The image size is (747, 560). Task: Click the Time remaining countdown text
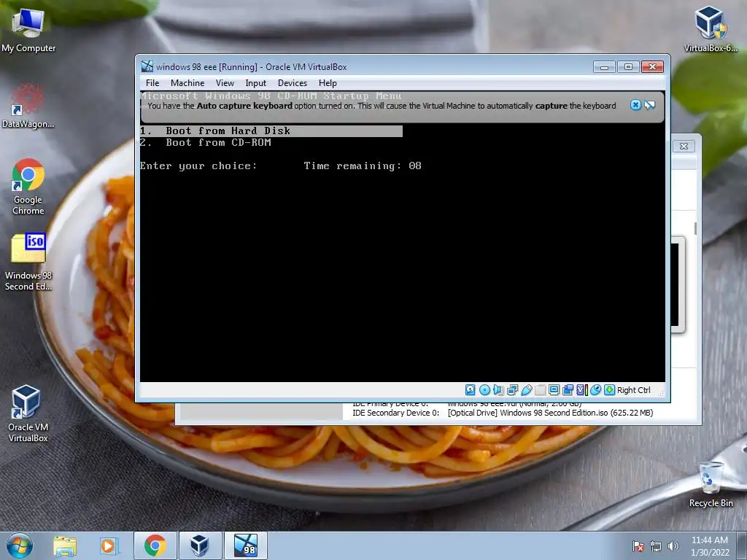[363, 166]
